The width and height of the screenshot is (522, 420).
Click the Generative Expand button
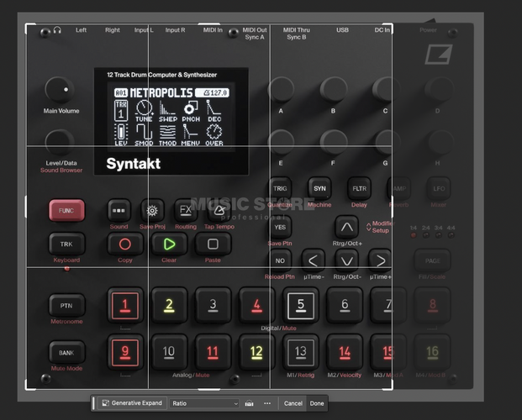[132, 403]
